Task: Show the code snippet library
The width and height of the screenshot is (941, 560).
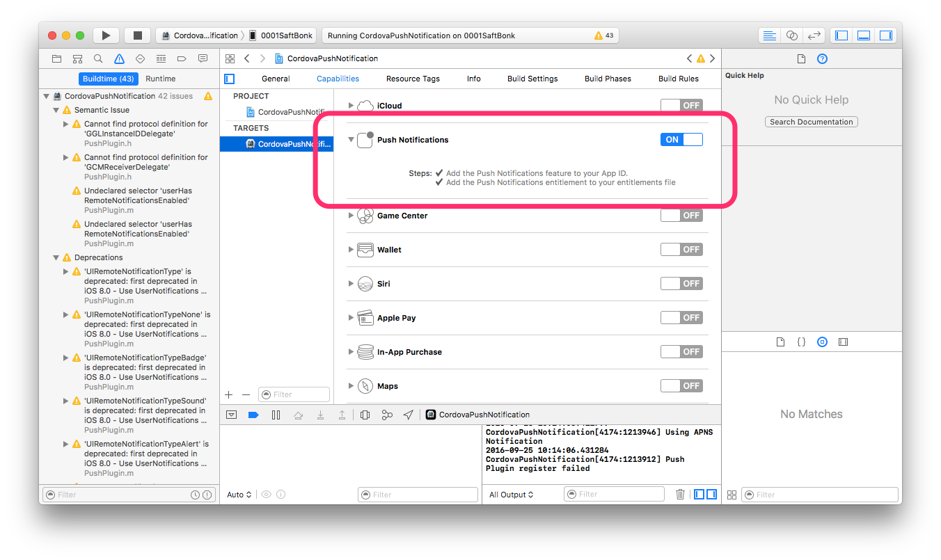Action: click(801, 342)
